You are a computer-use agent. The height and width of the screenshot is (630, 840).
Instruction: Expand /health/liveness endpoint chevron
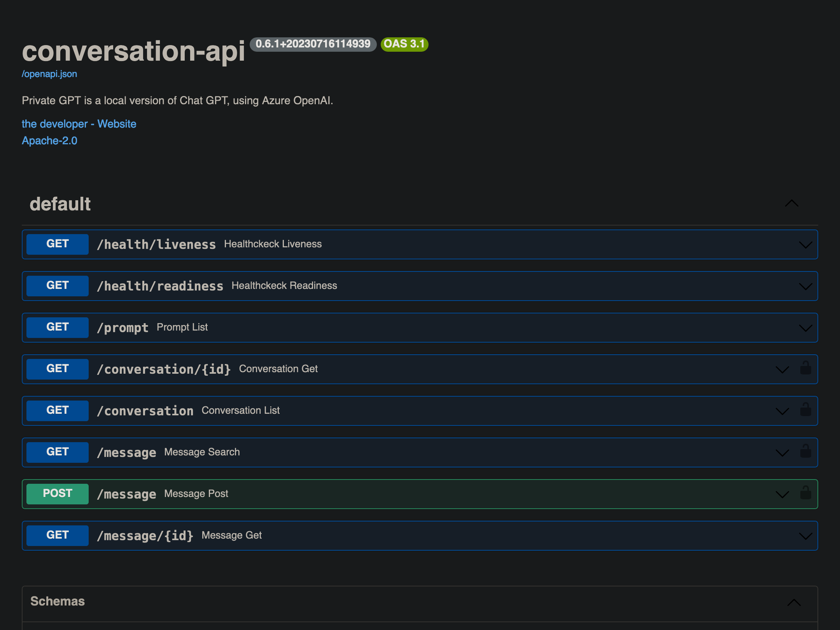point(805,245)
